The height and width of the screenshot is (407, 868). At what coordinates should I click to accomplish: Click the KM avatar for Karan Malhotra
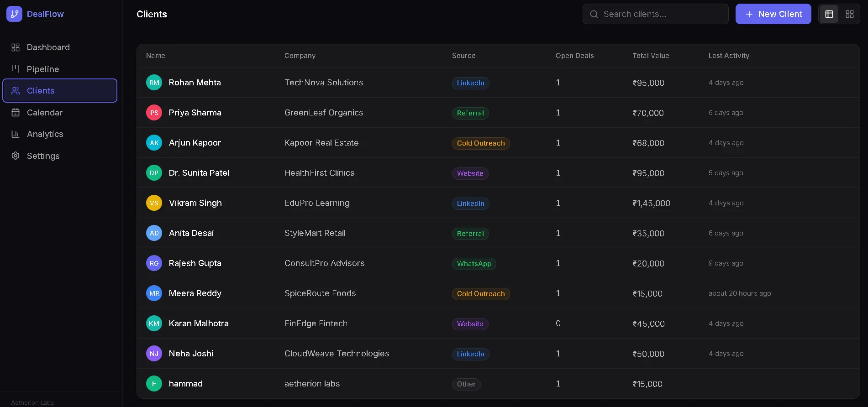coord(154,324)
